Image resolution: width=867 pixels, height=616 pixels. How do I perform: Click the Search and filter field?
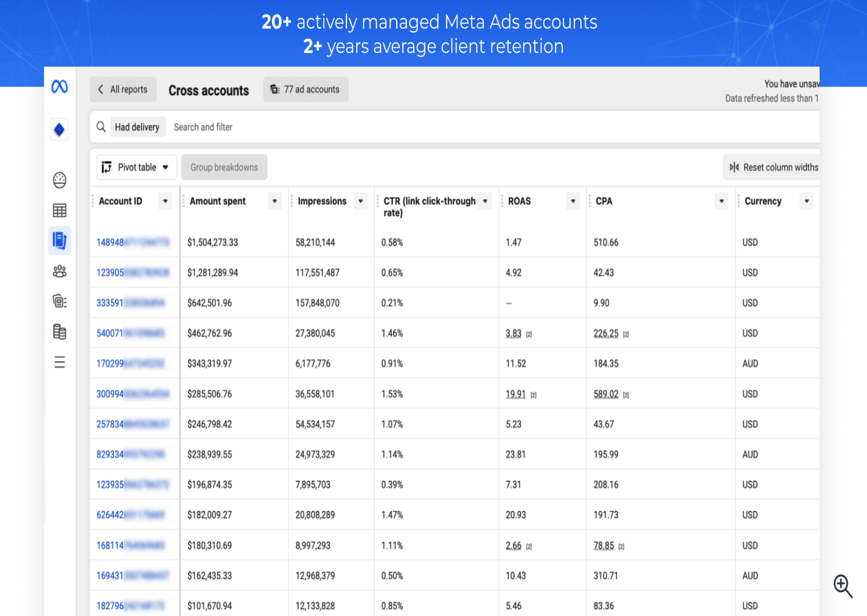pyautogui.click(x=203, y=127)
